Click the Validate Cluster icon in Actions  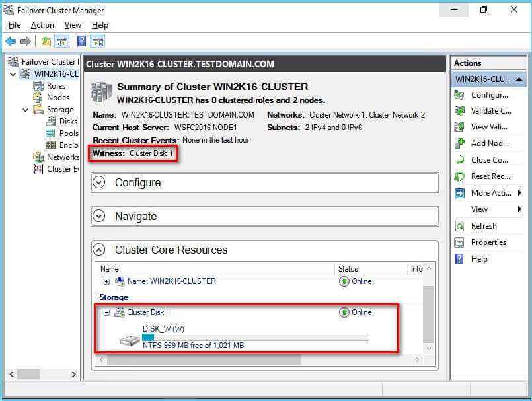pos(459,111)
